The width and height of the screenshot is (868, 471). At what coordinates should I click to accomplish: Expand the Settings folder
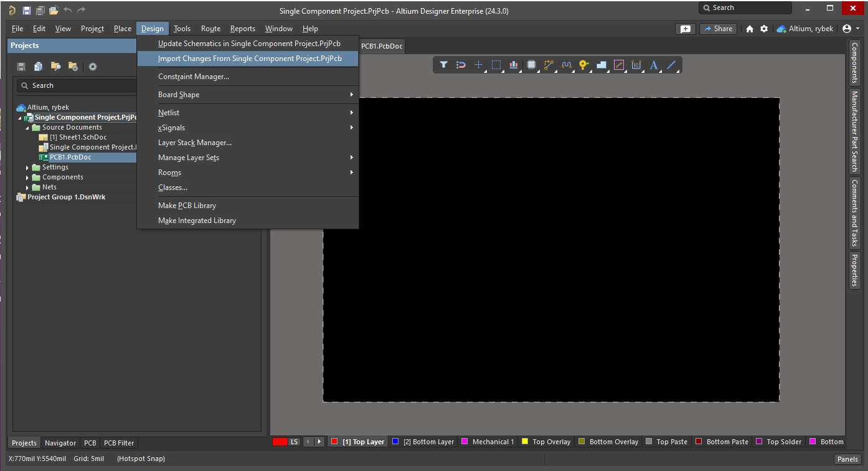[27, 168]
